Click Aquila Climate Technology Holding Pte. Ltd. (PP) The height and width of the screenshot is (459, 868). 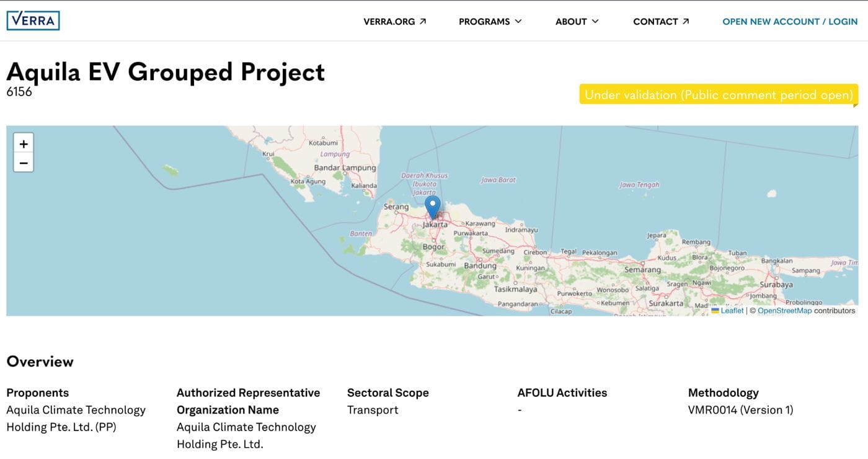(76, 419)
